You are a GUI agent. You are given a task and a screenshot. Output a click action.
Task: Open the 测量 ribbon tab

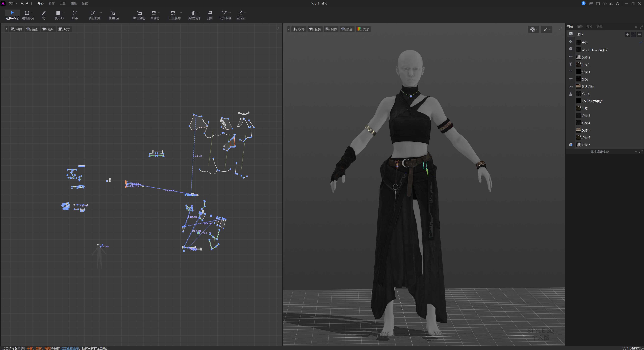[73, 4]
